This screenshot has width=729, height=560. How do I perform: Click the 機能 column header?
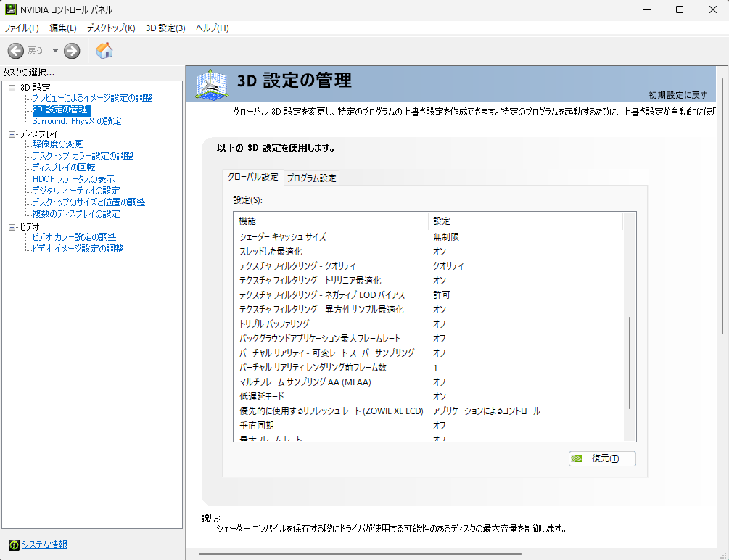(331, 221)
